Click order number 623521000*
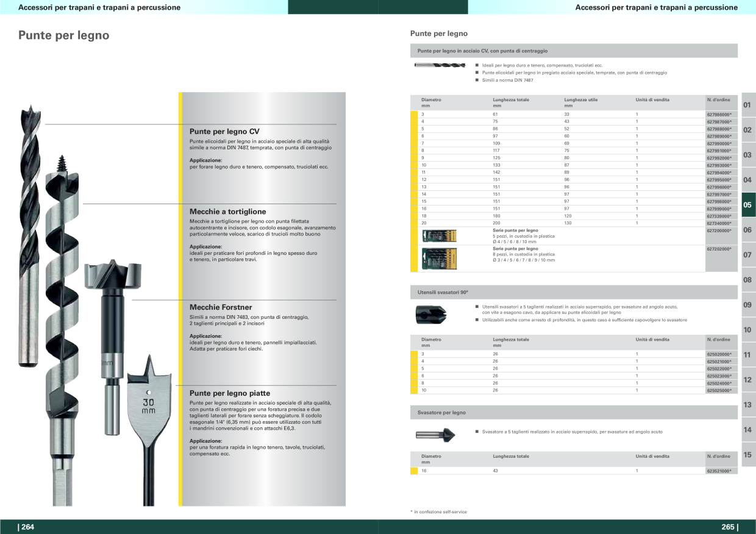The width and height of the screenshot is (756, 534). [x=719, y=471]
